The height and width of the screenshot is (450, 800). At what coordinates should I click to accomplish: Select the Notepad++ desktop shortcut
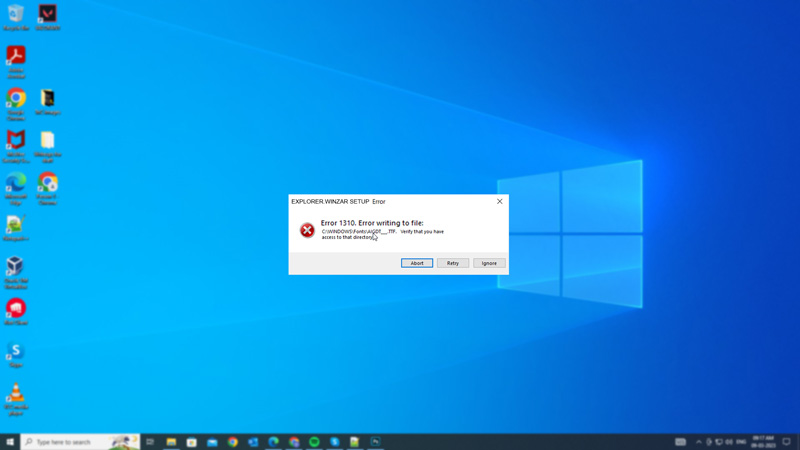click(x=16, y=228)
